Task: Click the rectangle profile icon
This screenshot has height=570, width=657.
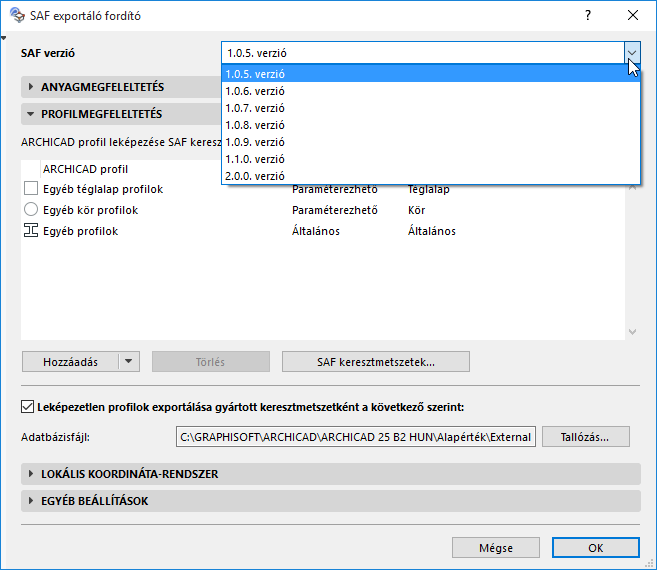Action: coord(31,188)
